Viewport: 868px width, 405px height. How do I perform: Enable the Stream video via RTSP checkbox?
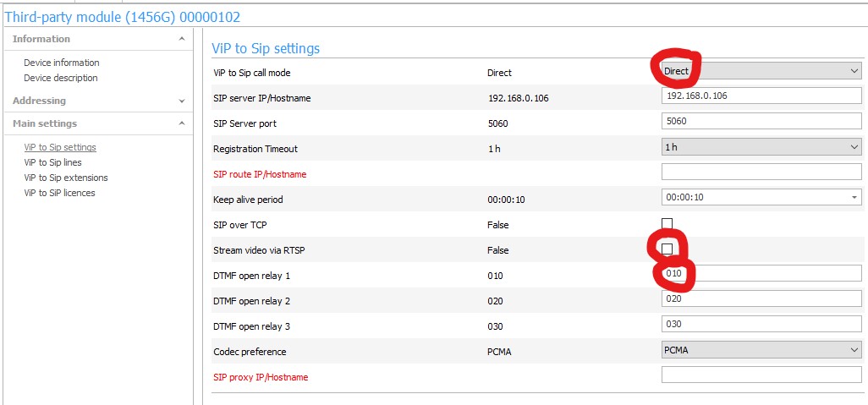(667, 249)
